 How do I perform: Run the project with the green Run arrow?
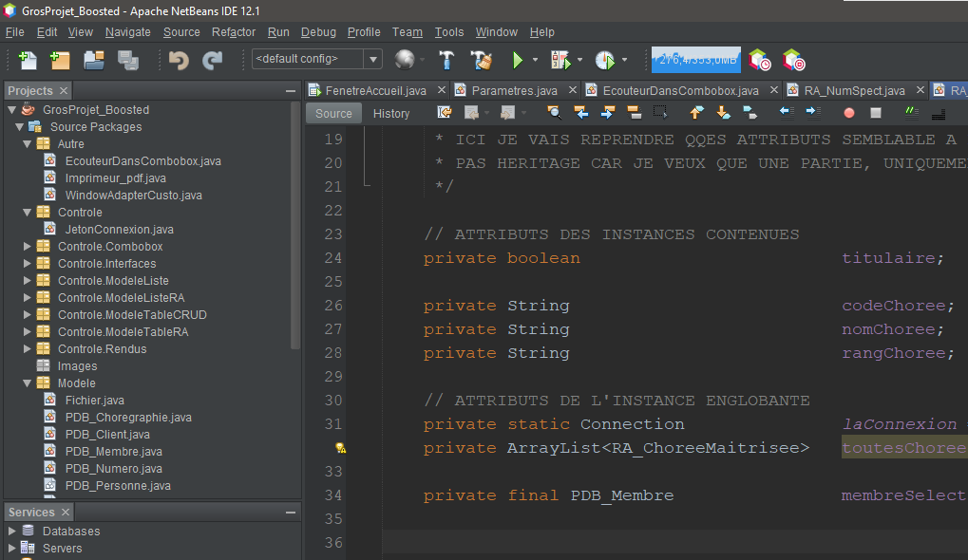[519, 60]
